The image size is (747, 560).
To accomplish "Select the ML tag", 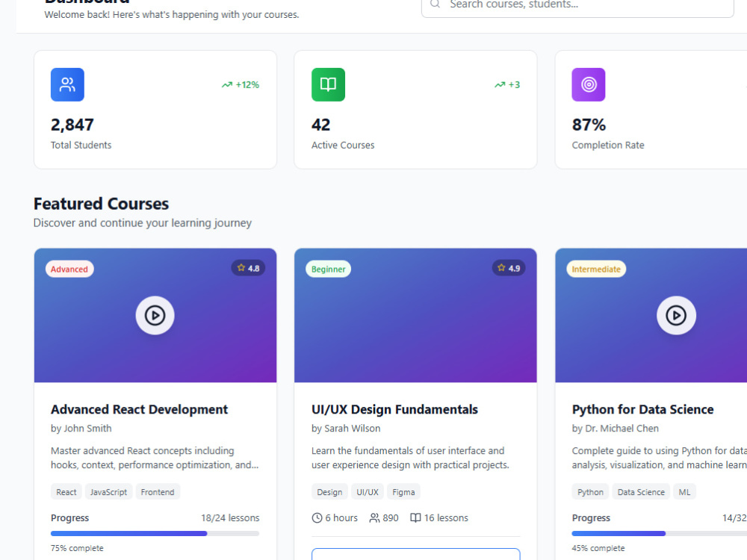I will (x=684, y=492).
